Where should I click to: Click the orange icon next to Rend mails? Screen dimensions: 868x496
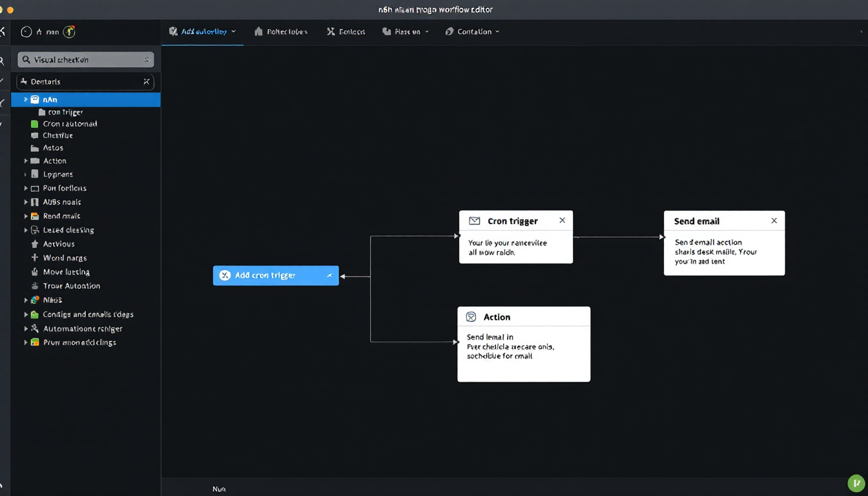[x=35, y=216]
